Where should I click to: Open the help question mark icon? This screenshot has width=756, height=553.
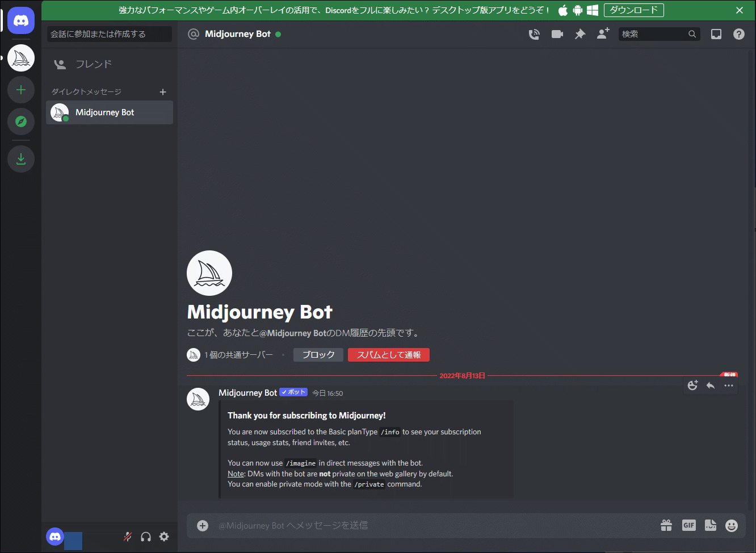click(x=739, y=34)
